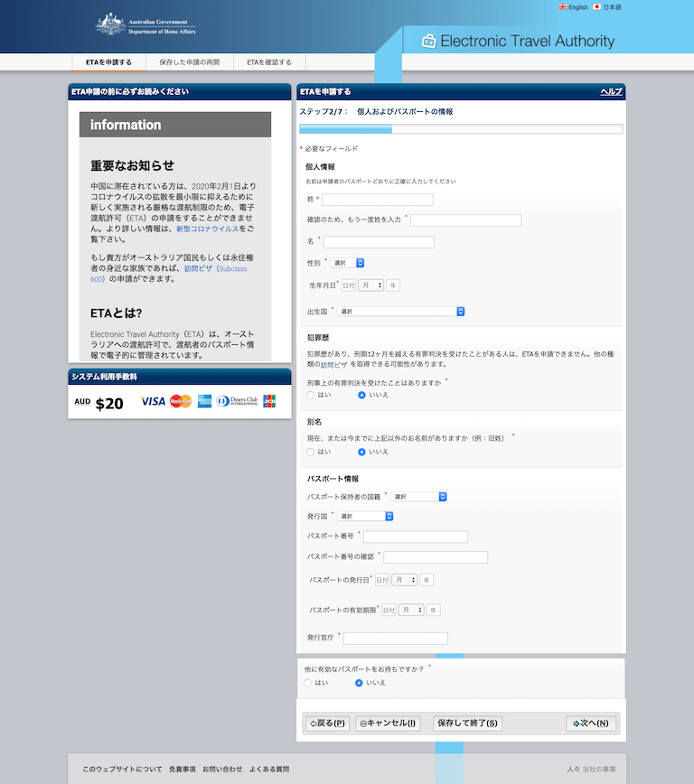Click the パスポート番号の確認 input field
694x784 pixels.
[436, 557]
